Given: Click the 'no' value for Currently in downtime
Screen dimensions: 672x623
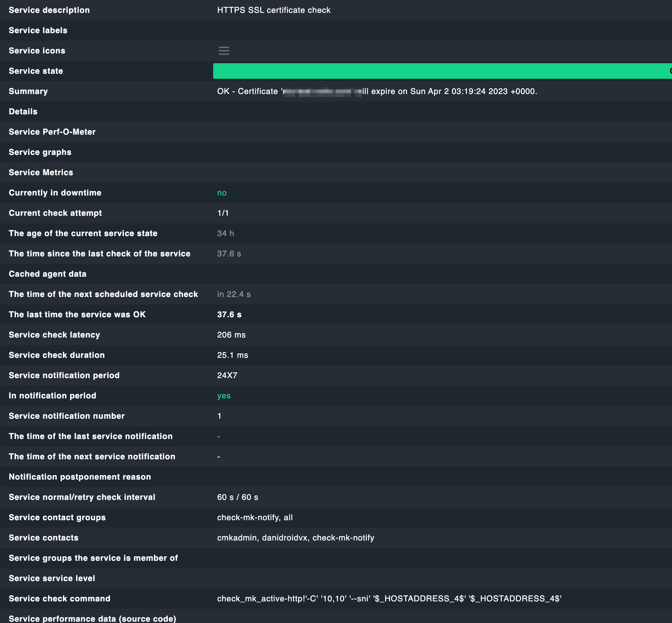Looking at the screenshot, I should (x=222, y=193).
